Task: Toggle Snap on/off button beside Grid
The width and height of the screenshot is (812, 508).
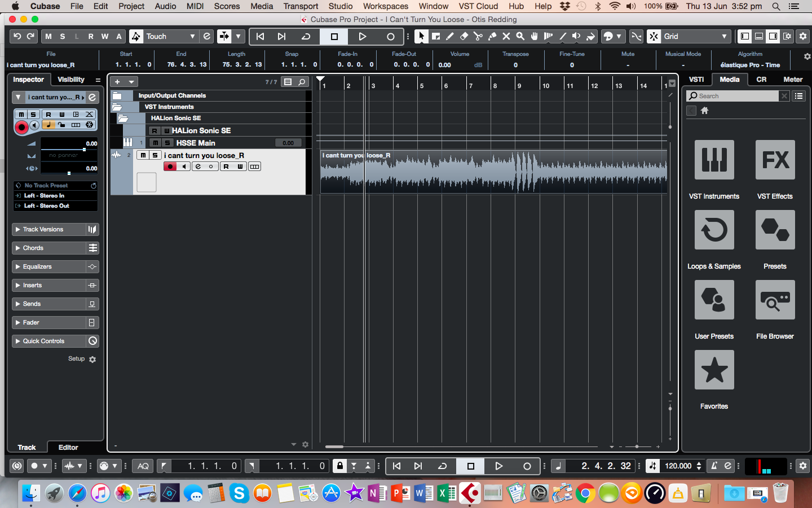Action: tap(654, 36)
